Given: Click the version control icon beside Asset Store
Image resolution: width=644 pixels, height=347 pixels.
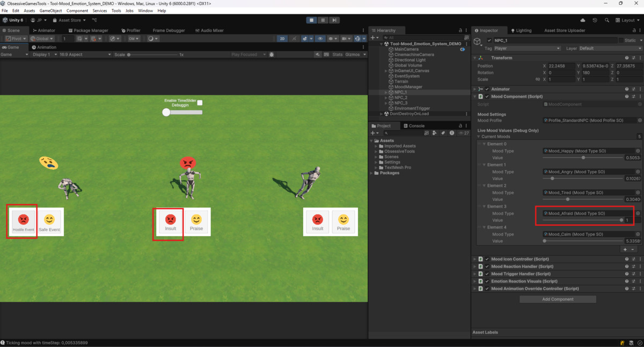Looking at the screenshot, I should (x=94, y=20).
